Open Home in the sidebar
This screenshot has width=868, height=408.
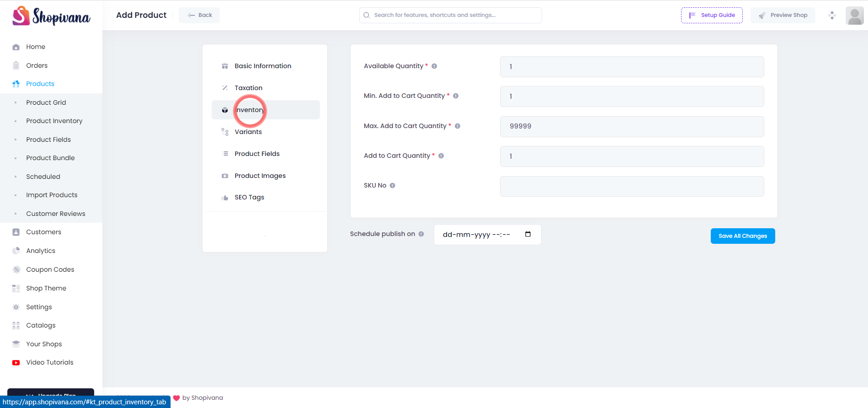click(x=36, y=47)
